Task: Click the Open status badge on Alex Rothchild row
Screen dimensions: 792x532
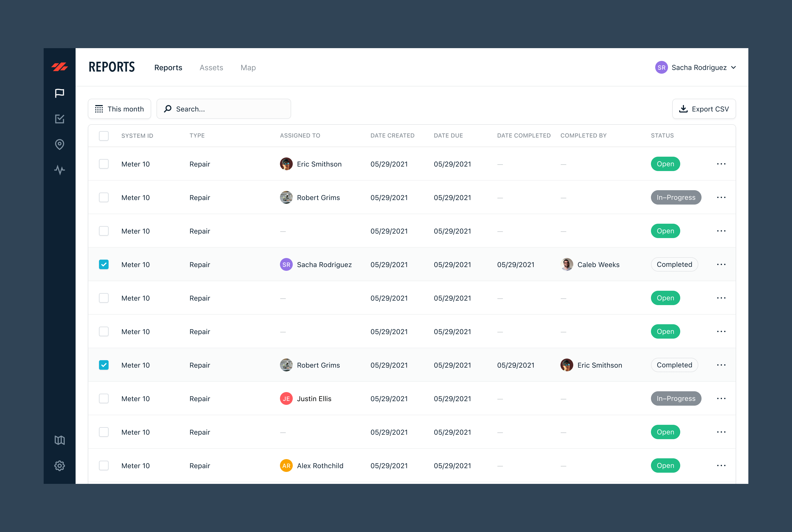Action: [665, 465]
